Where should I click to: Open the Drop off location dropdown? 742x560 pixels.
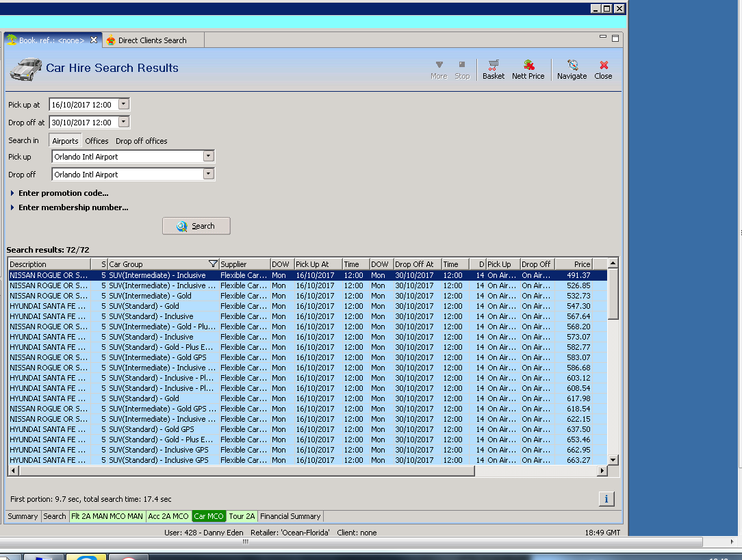coord(209,175)
